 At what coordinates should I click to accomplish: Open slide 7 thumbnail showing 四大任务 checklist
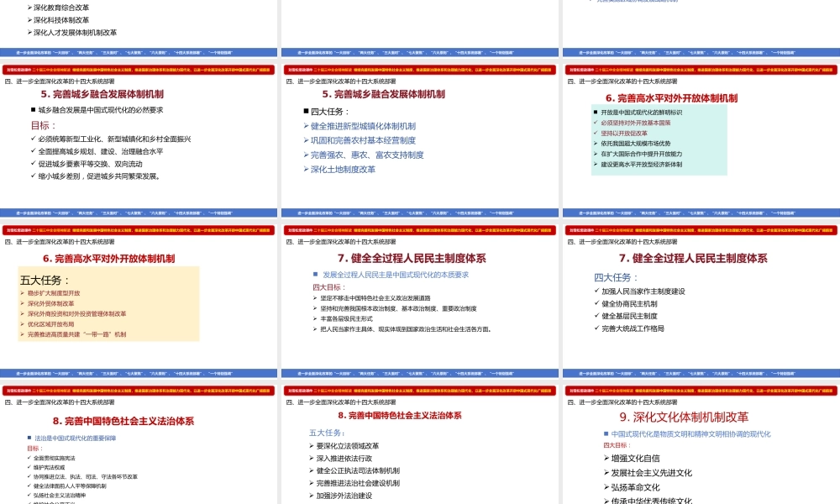(701, 301)
